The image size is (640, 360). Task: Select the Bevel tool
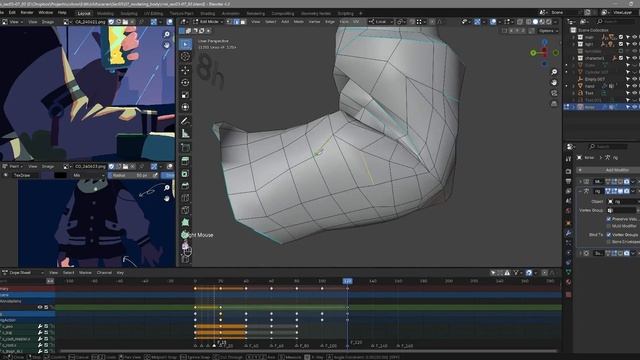click(x=185, y=186)
